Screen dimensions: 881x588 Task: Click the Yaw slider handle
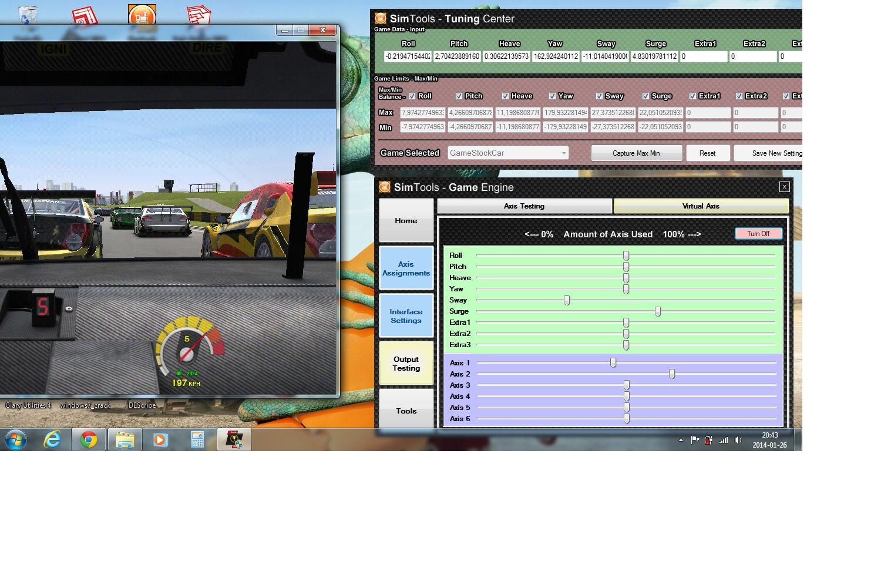pyautogui.click(x=626, y=289)
